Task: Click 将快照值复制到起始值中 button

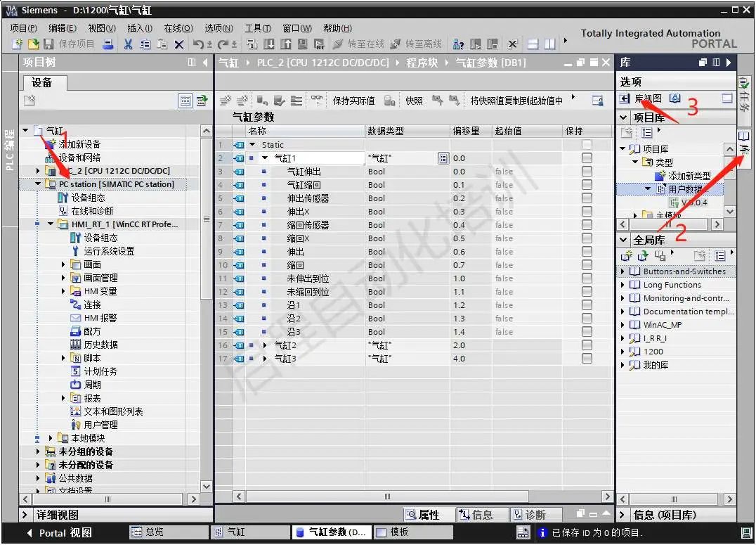Action: 516,101
